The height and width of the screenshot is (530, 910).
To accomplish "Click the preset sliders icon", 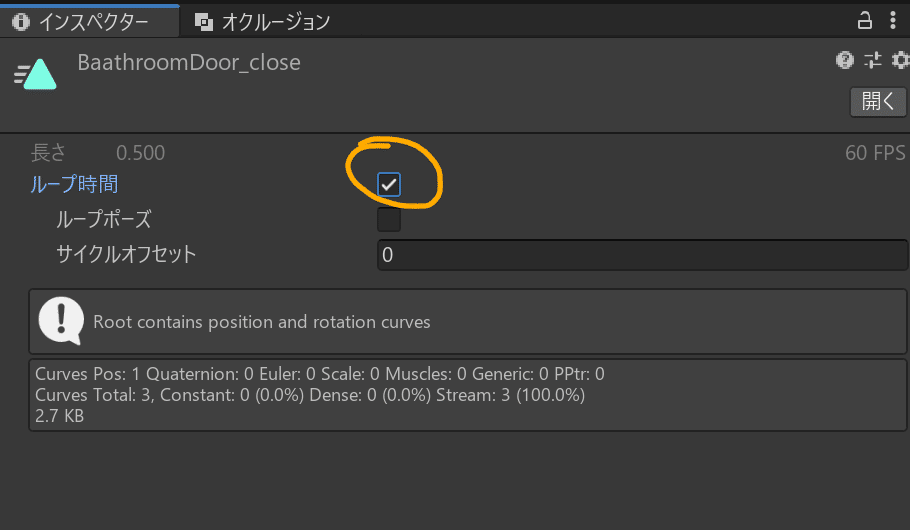I will click(872, 60).
